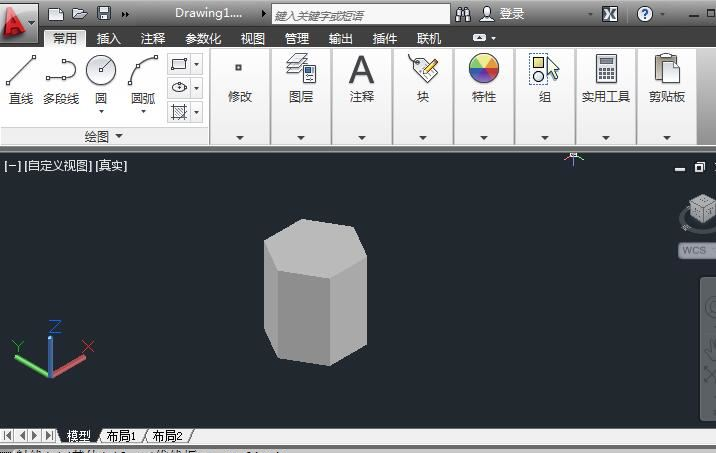
Task: Click the ViewCube in the viewport
Action: point(702,209)
